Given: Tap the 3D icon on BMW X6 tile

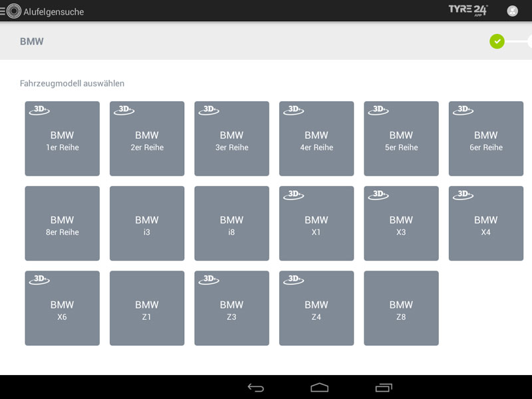Looking at the screenshot, I should [x=39, y=280].
